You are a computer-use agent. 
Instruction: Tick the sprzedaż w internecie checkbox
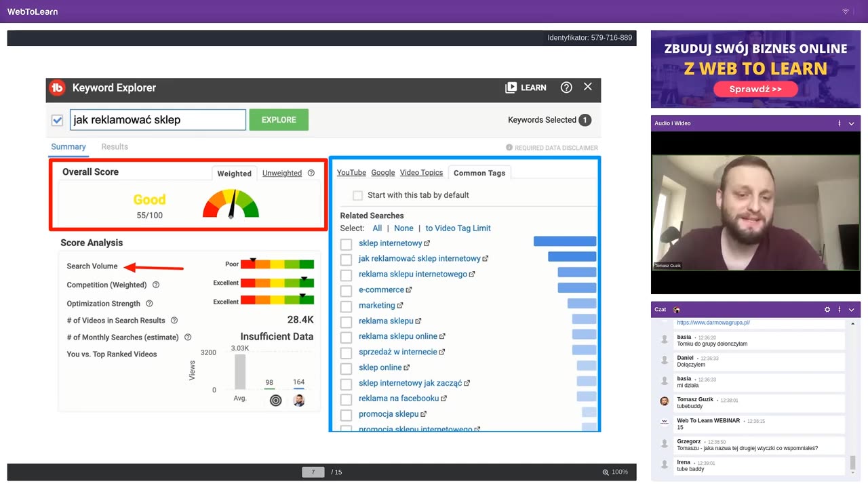coord(346,353)
